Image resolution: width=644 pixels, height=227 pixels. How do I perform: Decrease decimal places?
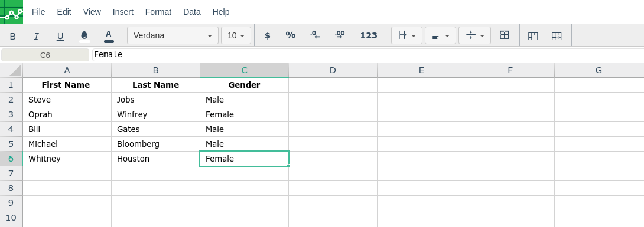[x=315, y=35]
